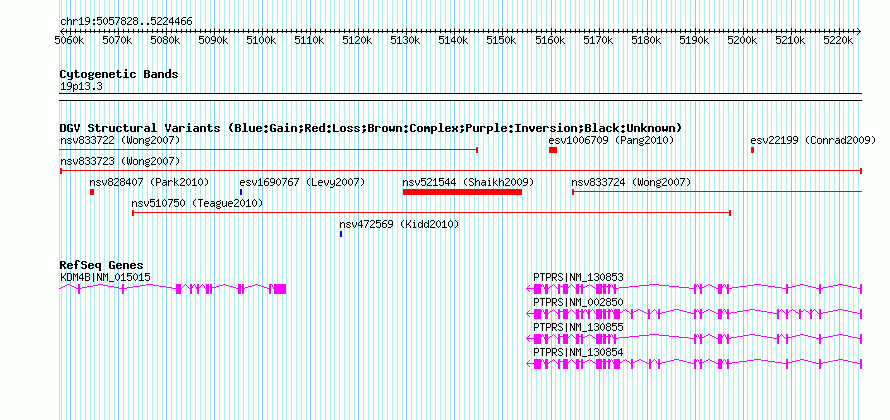Open the KDM4B|NM_015015 gene label
Image resolution: width=890 pixels, height=420 pixels.
tap(105, 277)
